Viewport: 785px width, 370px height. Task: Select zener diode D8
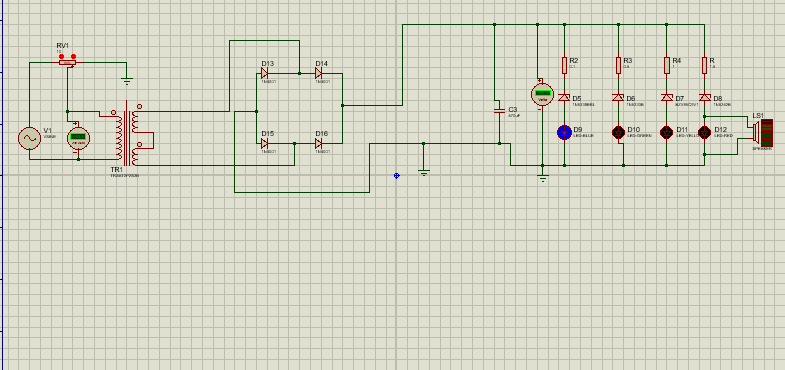click(704, 98)
